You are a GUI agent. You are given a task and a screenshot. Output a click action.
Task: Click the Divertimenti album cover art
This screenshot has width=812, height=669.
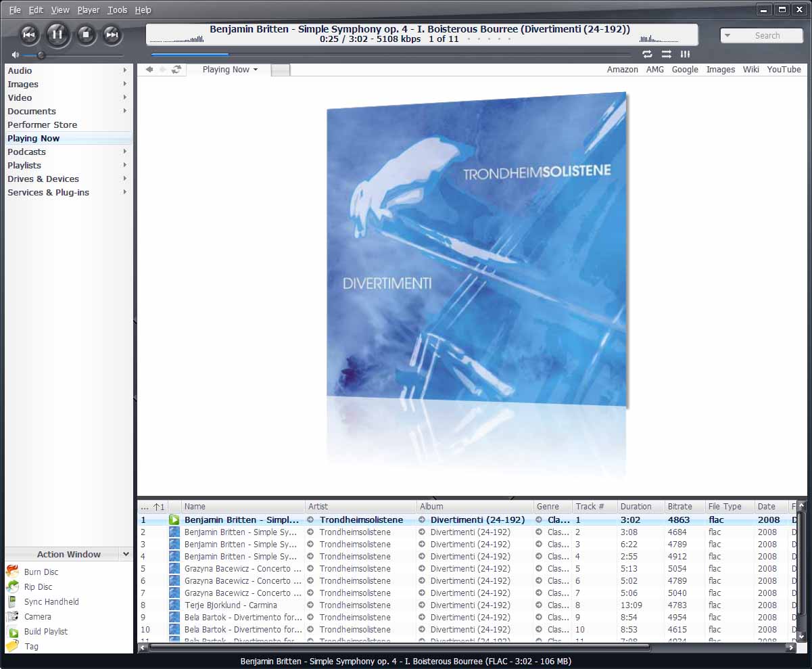[x=477, y=250]
